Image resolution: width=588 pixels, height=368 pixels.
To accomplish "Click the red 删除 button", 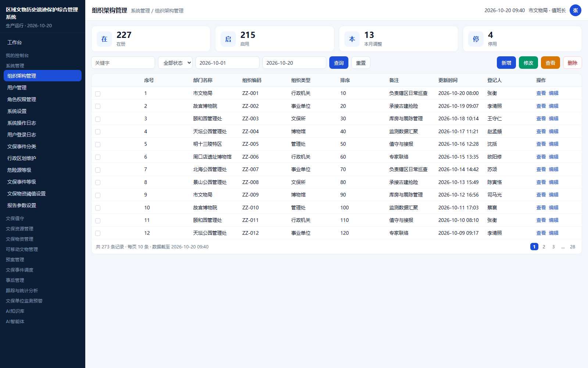I will click(x=573, y=63).
